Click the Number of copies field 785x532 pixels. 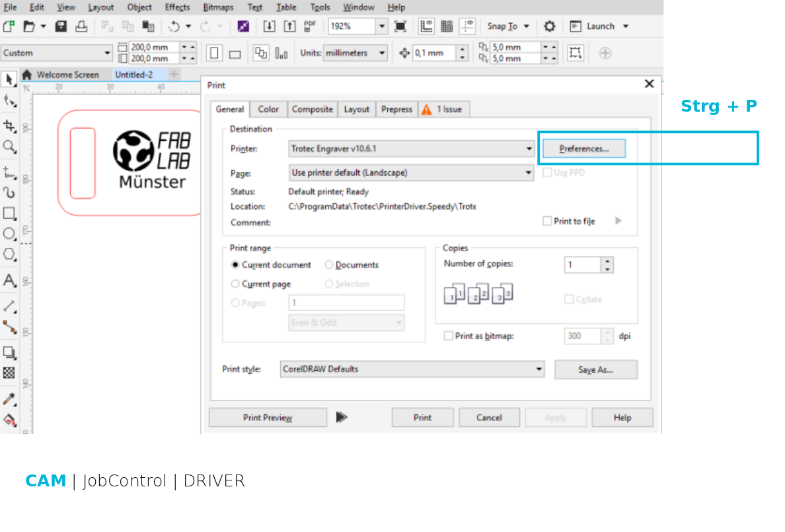pyautogui.click(x=582, y=264)
